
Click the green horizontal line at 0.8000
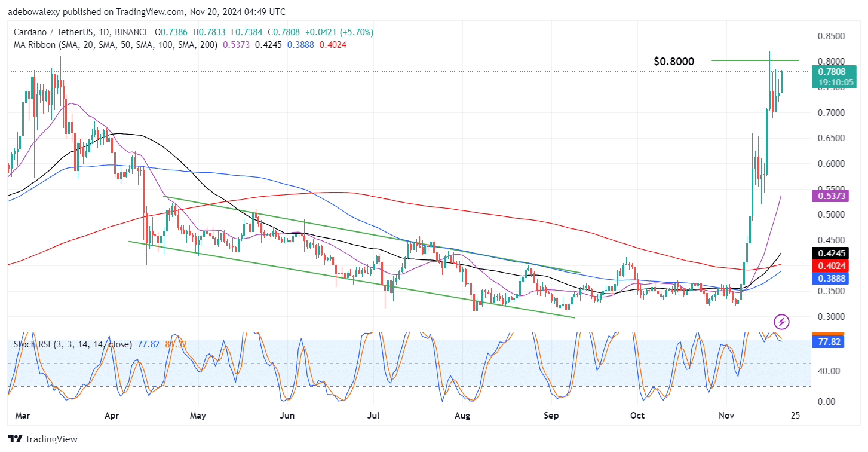[x=755, y=60]
